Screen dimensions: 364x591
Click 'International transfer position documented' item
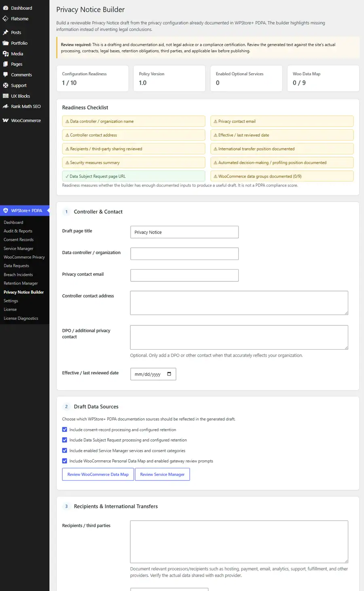pyautogui.click(x=282, y=149)
